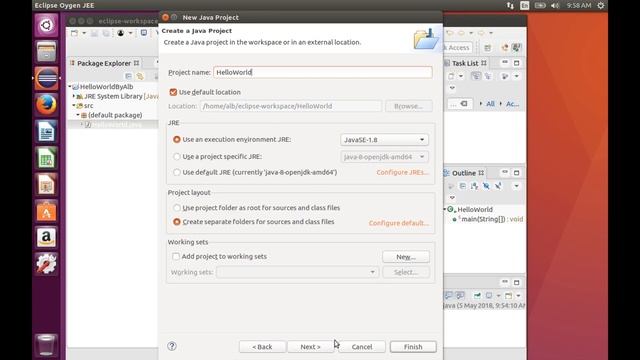Click the Eclipse icon in the launcher
The image size is (640, 360).
pos(46,78)
